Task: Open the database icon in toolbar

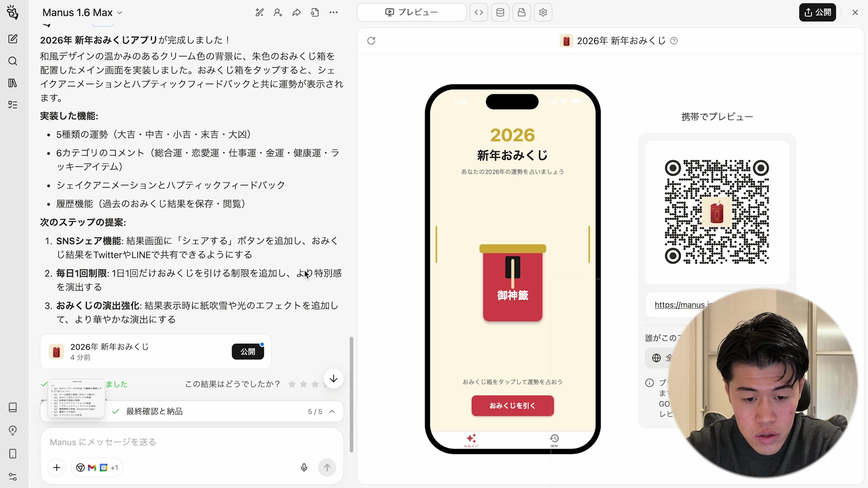Action: pos(500,13)
